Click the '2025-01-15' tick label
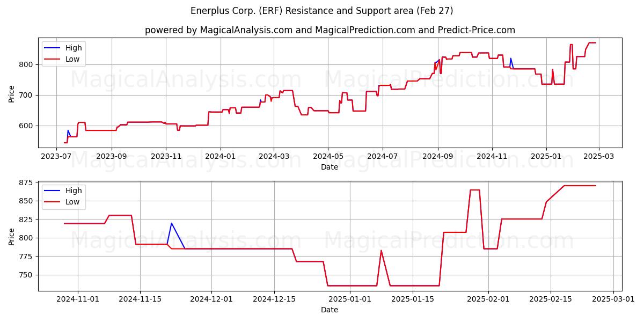This screenshot has height=322, width=644. coord(413,299)
